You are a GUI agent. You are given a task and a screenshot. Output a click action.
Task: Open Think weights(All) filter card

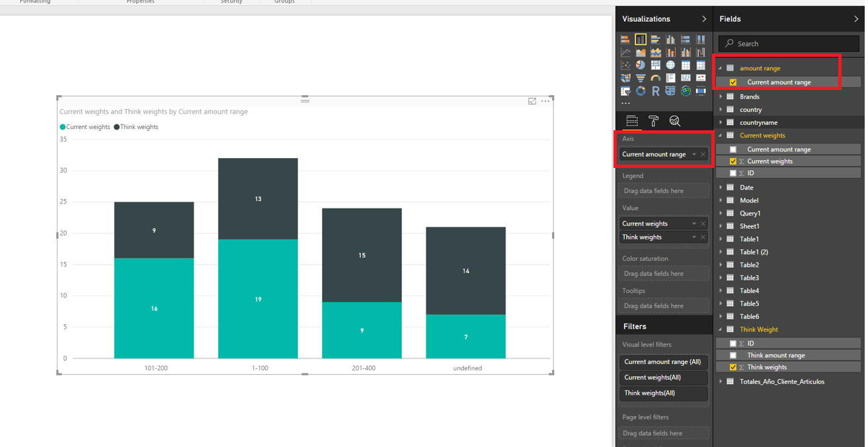[664, 393]
